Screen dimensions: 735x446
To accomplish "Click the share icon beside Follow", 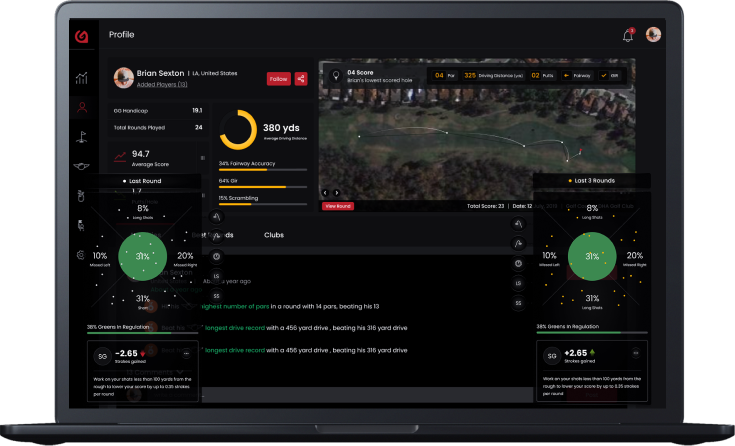I will tap(301, 79).
